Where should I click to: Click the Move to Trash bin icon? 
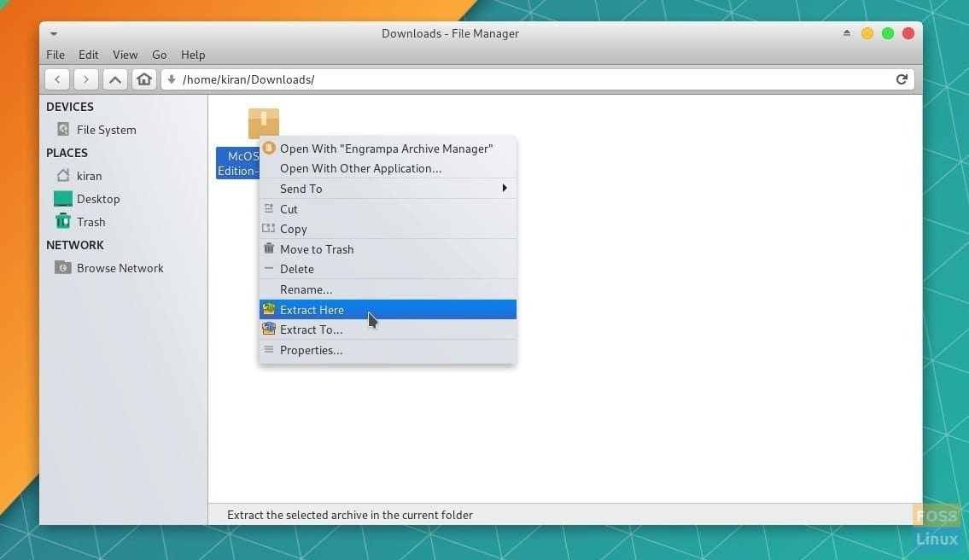(269, 248)
